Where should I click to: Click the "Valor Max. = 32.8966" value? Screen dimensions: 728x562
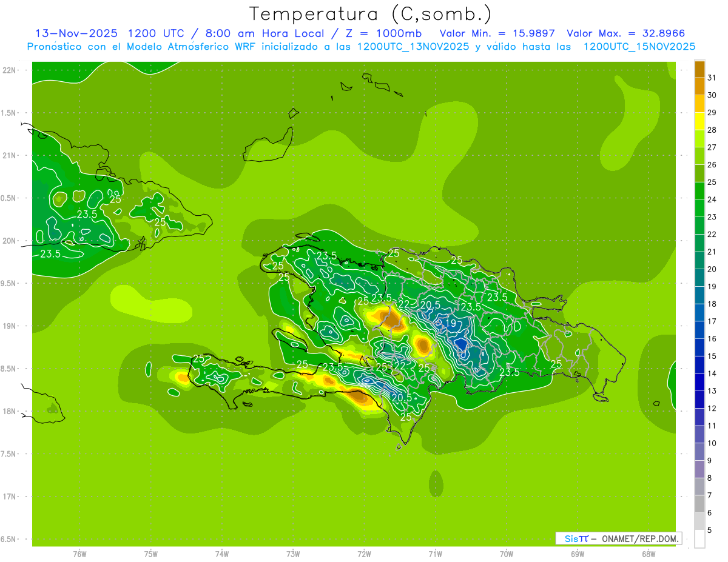pyautogui.click(x=627, y=33)
